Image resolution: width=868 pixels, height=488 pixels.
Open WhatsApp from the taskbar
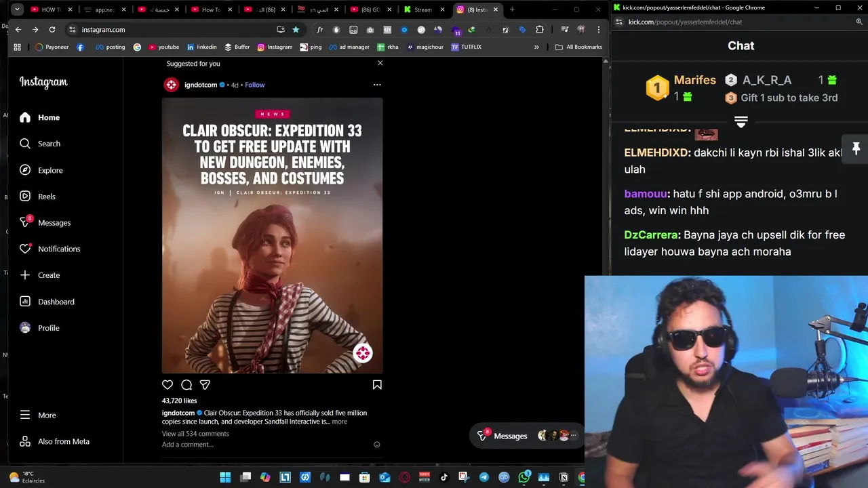(524, 477)
